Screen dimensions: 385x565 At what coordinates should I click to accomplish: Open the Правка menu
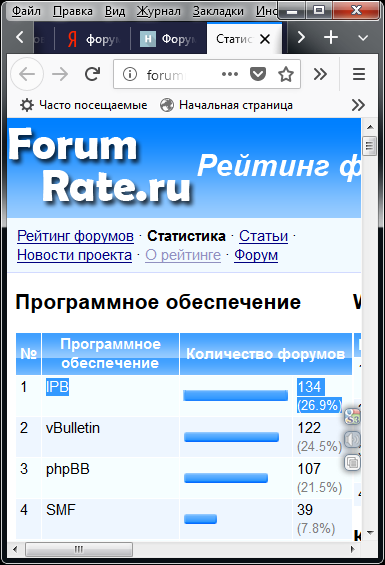(x=72, y=11)
